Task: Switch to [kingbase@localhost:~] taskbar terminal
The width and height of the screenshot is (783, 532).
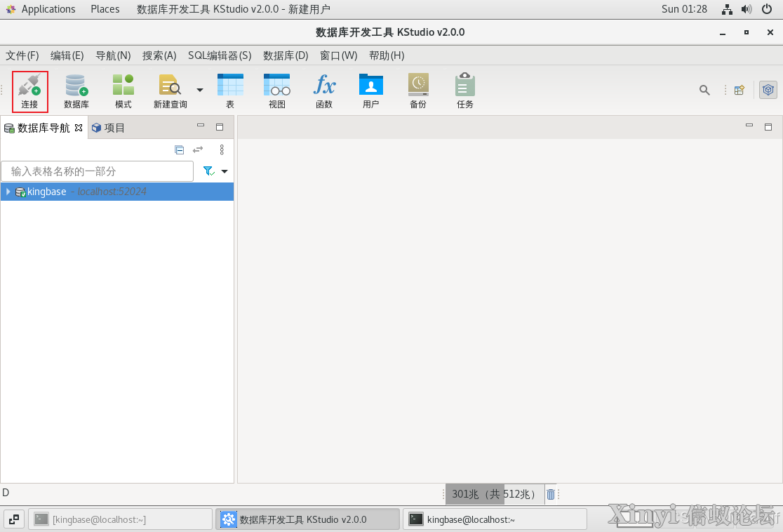Action: (121, 519)
